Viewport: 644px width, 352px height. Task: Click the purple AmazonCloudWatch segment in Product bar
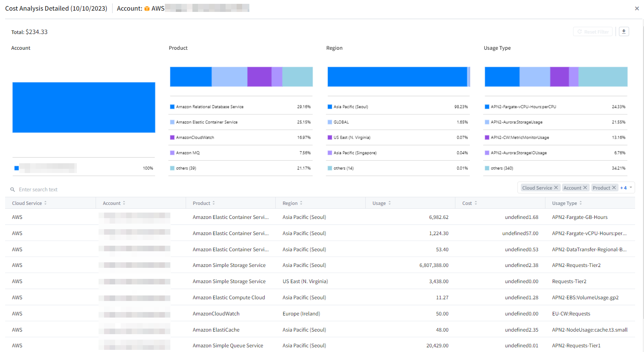259,77
